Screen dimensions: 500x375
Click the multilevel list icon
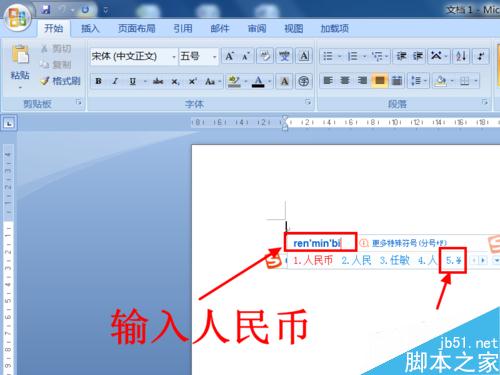pos(377,56)
